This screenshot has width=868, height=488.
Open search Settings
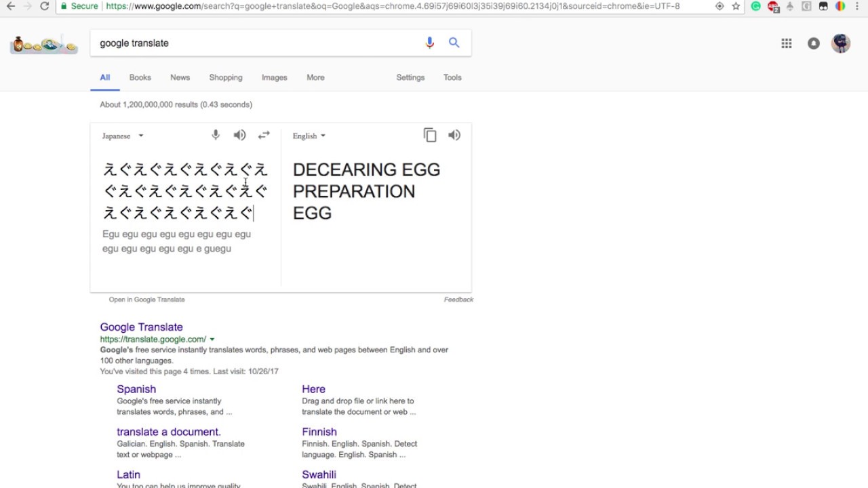pyautogui.click(x=410, y=77)
